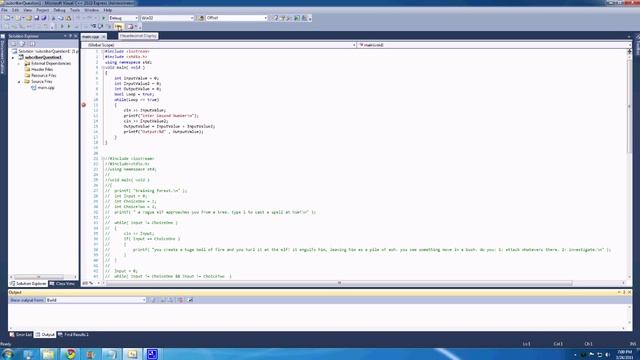This screenshot has width=640, height=360.
Task: Open the Project menu
Action: coord(43,10)
